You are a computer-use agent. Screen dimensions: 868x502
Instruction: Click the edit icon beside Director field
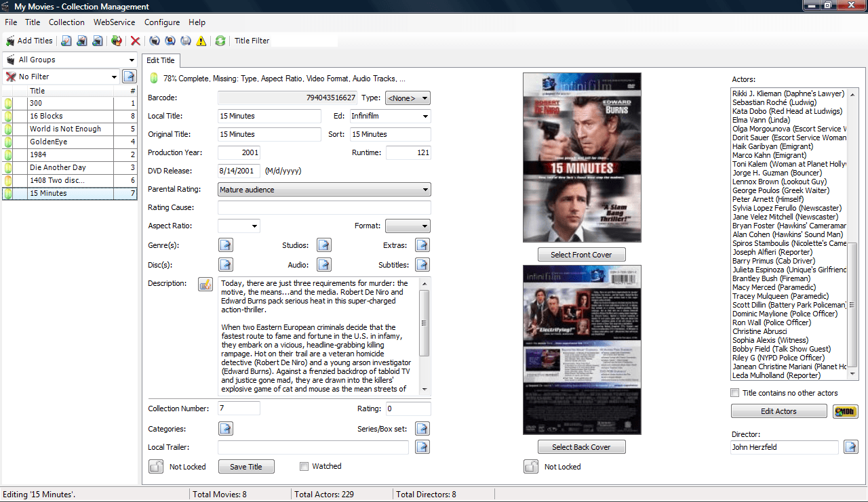pyautogui.click(x=851, y=447)
